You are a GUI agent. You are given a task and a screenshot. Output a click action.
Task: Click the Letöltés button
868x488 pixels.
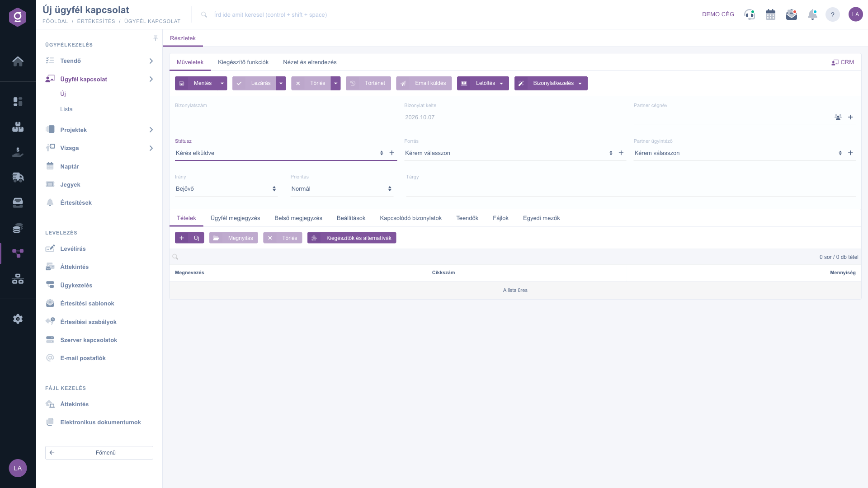point(483,84)
